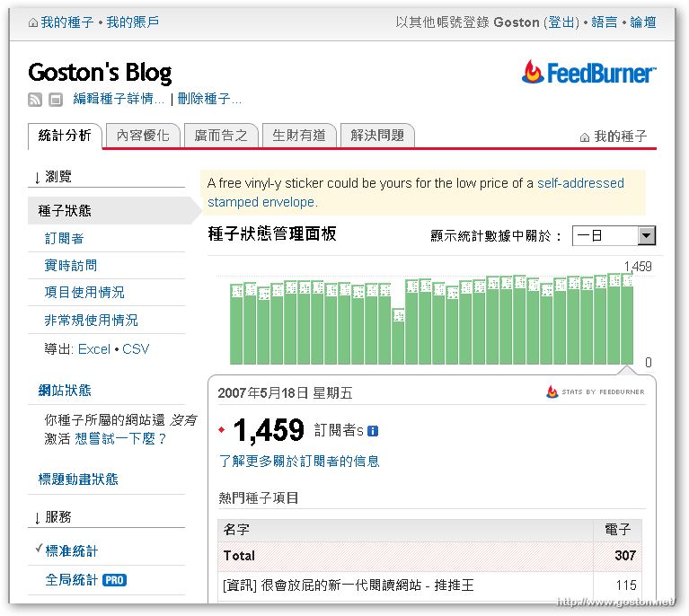
Task: Click the last green bar in the chart
Action: tap(627, 319)
